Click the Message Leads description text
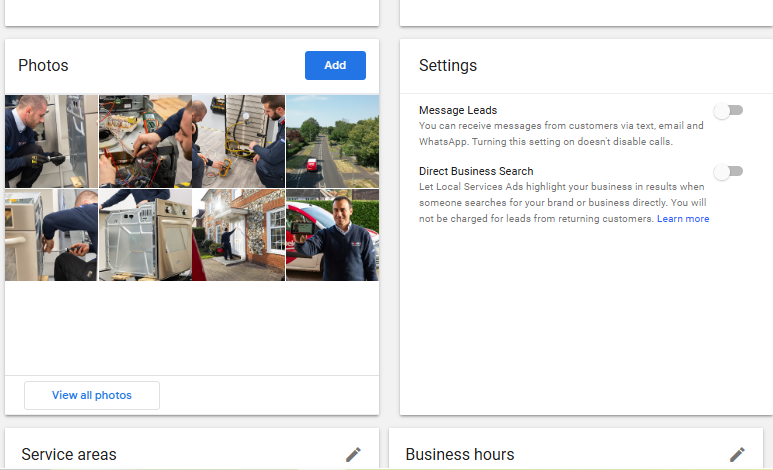 tap(560, 134)
